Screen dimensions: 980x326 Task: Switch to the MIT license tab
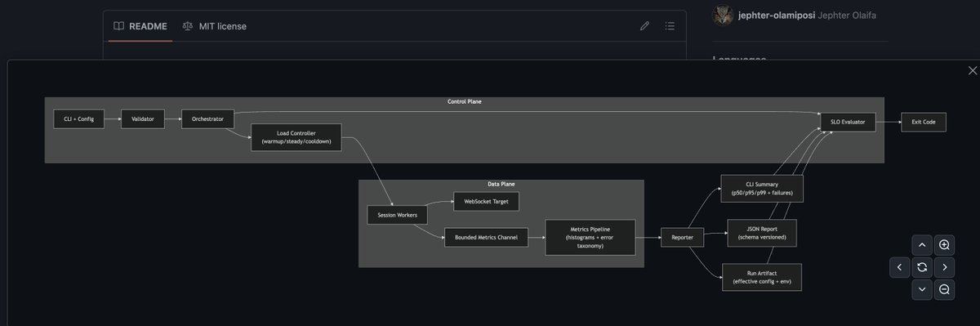(x=214, y=26)
